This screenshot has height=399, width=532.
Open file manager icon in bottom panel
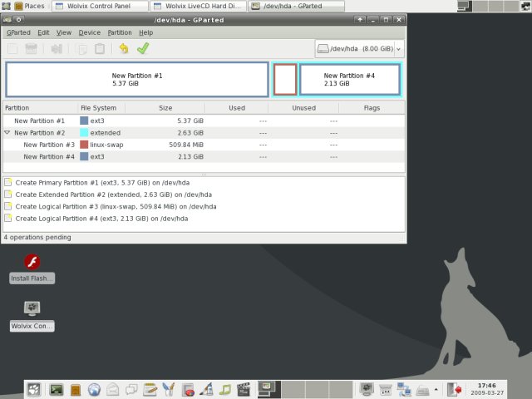tap(76, 390)
